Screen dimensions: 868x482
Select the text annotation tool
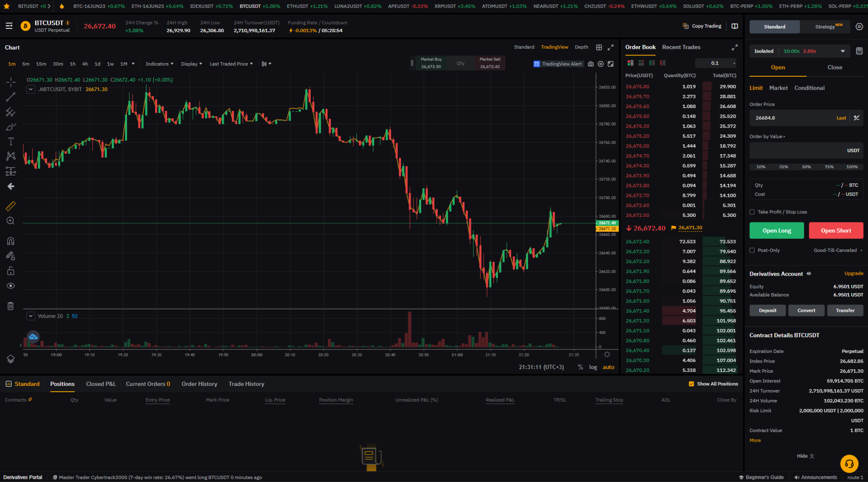(11, 141)
